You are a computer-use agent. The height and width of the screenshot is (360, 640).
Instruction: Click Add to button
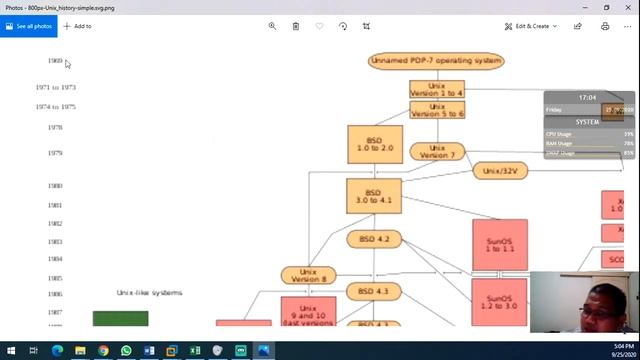(x=78, y=26)
